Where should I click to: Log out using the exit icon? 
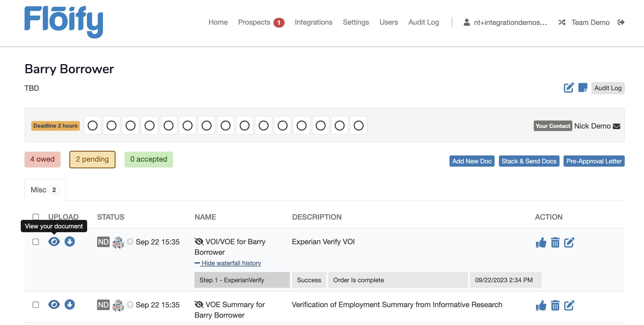tap(621, 22)
